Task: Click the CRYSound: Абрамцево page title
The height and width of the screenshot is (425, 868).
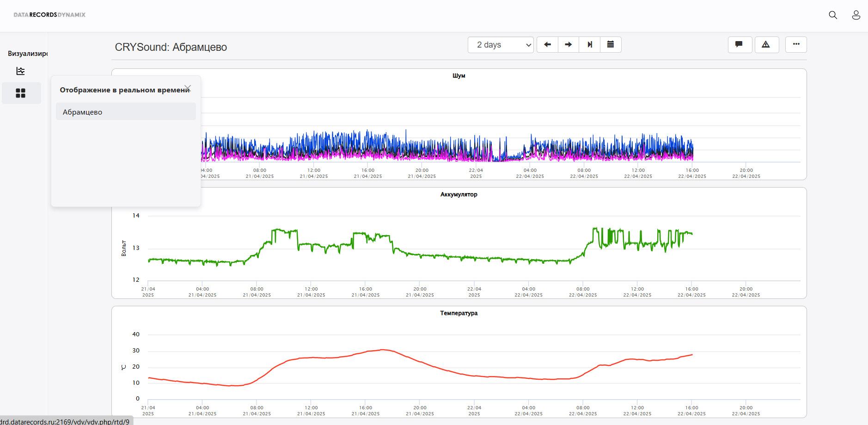Action: coord(171,47)
